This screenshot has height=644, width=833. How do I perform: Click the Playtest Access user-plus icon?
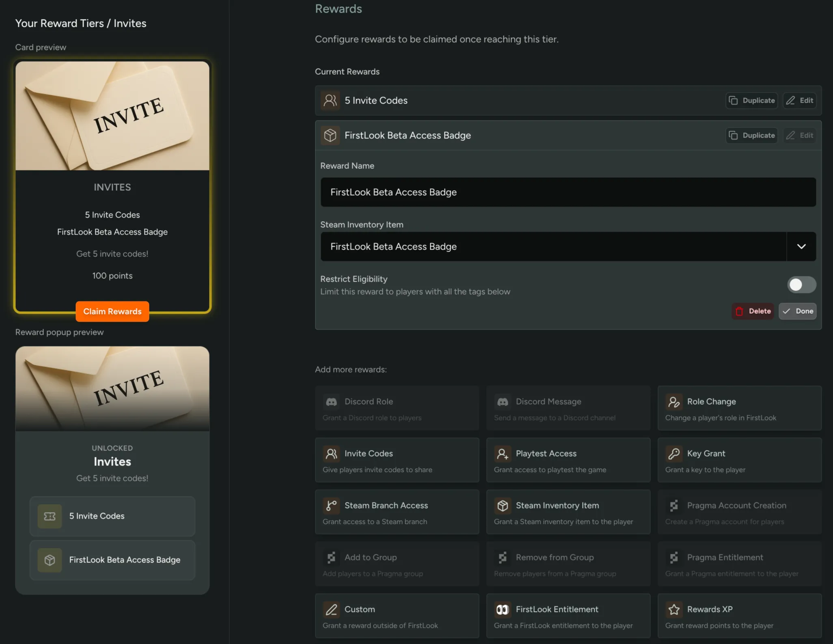click(x=503, y=454)
